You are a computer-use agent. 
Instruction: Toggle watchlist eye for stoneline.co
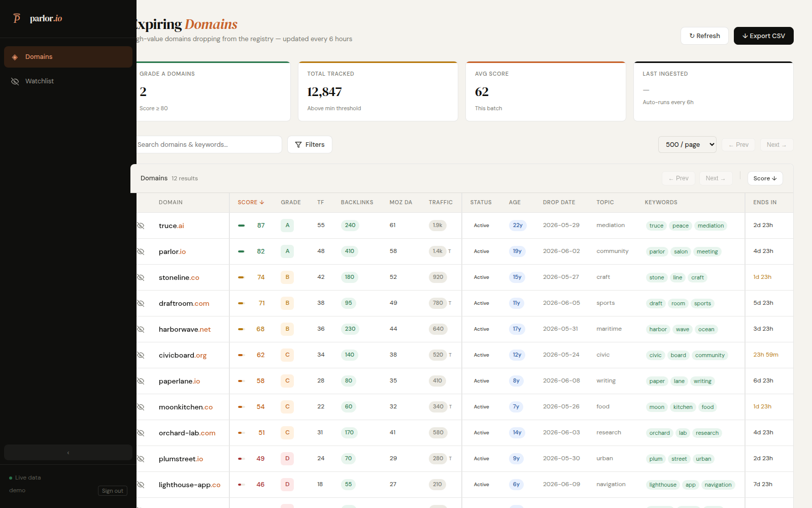pyautogui.click(x=141, y=277)
